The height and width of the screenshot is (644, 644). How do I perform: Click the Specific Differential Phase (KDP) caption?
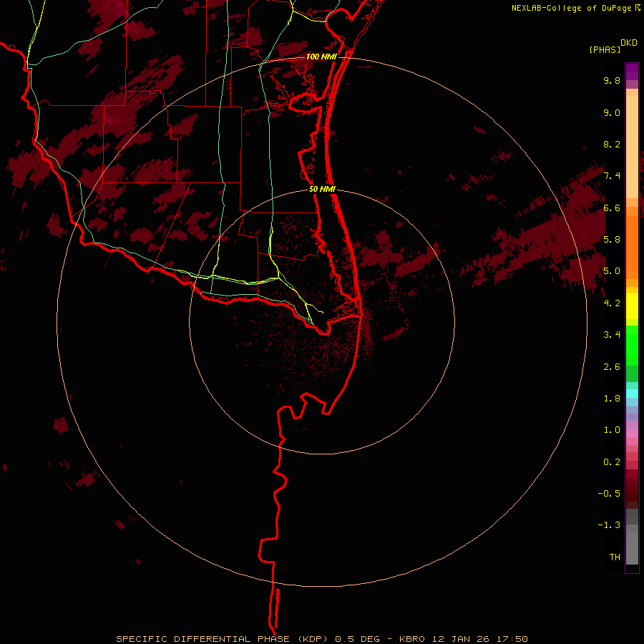point(223,639)
